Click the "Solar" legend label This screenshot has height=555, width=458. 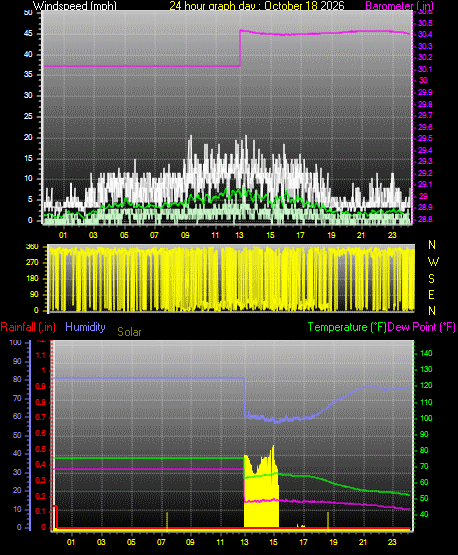point(129,332)
